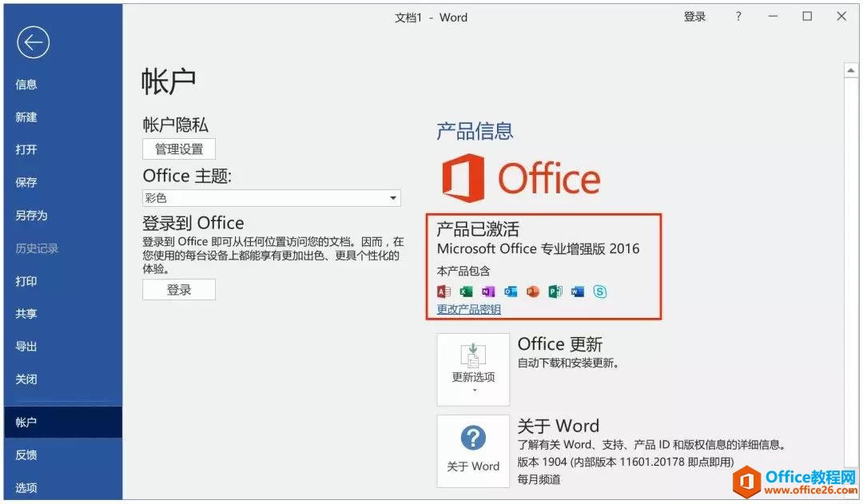The image size is (863, 504).
Task: Click 关闭 in the sidebar
Action: click(x=26, y=379)
